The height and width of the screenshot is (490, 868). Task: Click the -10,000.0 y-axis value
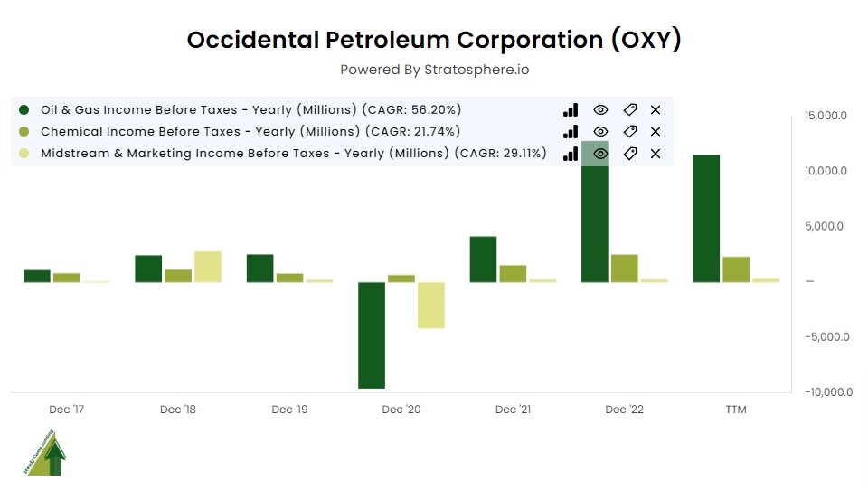click(x=829, y=392)
